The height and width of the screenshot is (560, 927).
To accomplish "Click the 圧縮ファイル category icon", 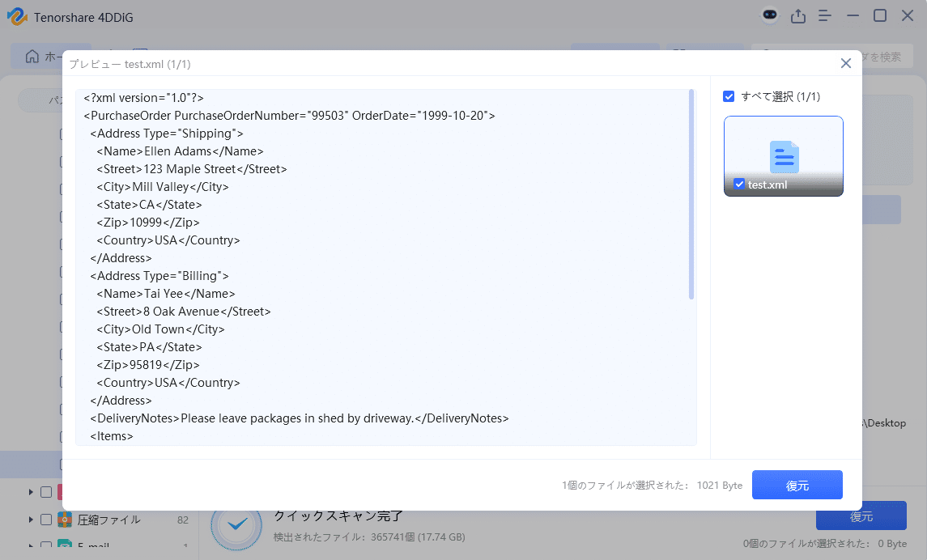I will [65, 520].
